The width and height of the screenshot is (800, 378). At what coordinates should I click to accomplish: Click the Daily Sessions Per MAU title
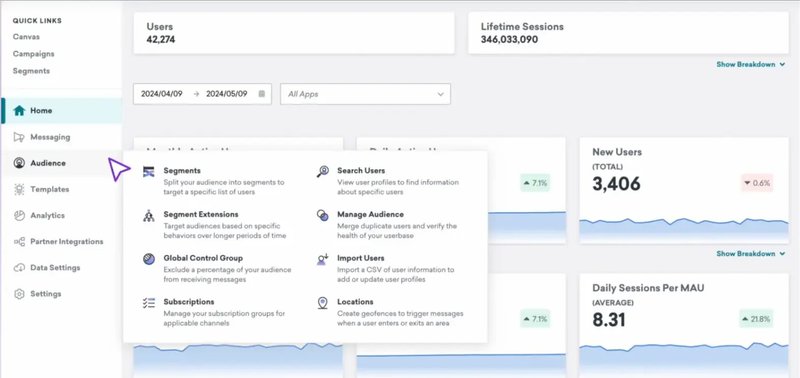[648, 288]
